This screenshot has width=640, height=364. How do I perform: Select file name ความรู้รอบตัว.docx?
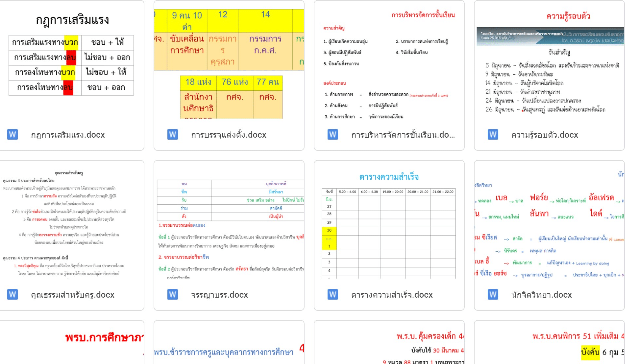click(x=545, y=135)
